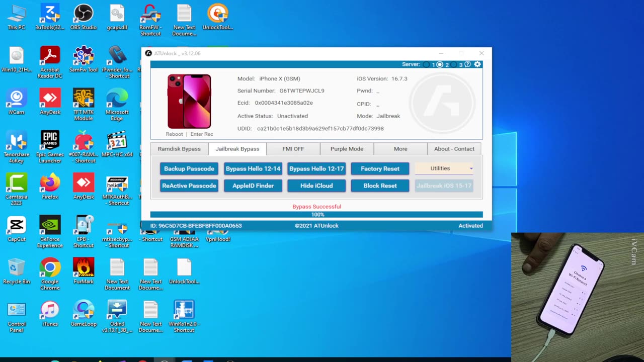Open Microsoft Edge desktop icon
This screenshot has width=644, height=362.
(x=117, y=105)
